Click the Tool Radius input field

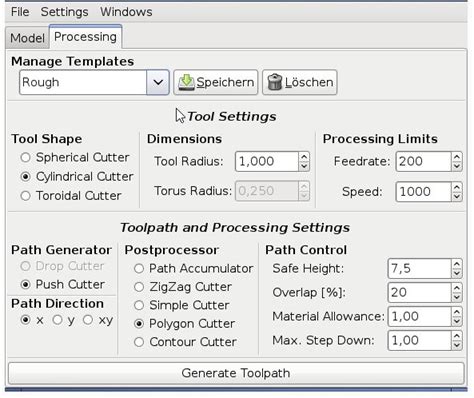267,162
